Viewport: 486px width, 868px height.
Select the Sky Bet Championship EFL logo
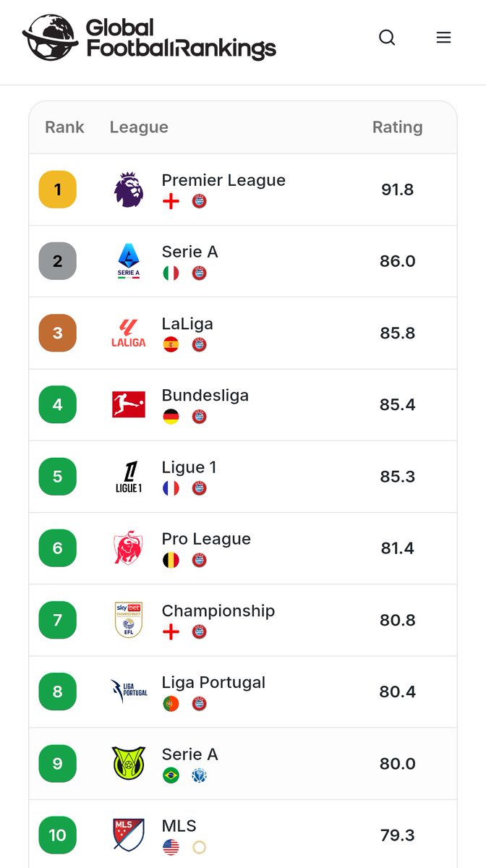(x=129, y=620)
